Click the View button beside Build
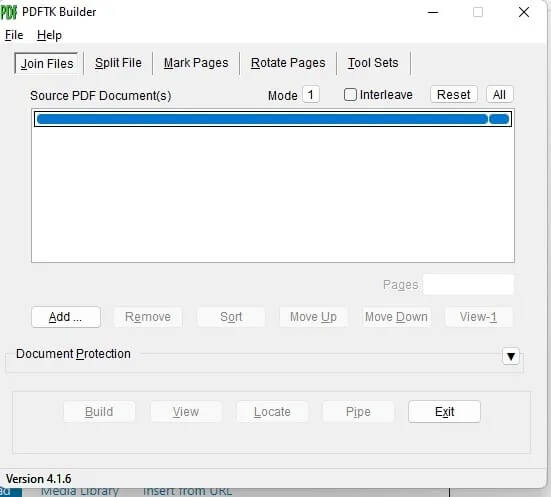 [186, 412]
